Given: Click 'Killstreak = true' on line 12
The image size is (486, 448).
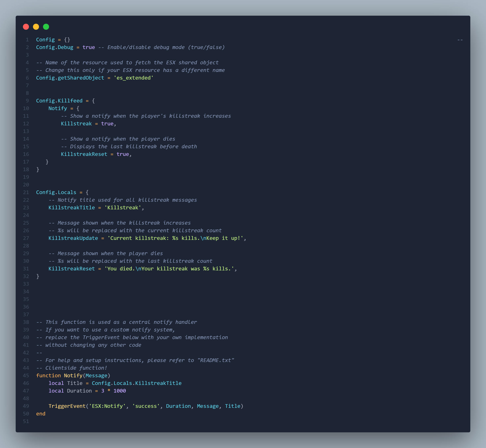Looking at the screenshot, I should [87, 124].
